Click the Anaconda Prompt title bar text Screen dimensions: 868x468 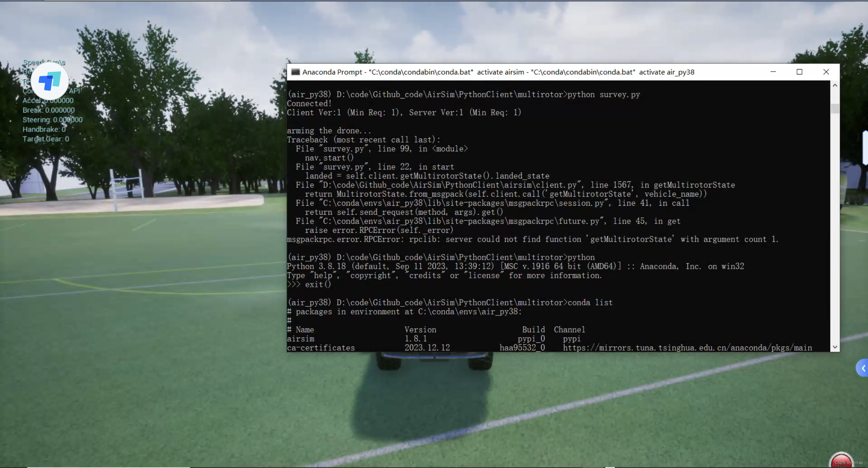[x=498, y=72]
